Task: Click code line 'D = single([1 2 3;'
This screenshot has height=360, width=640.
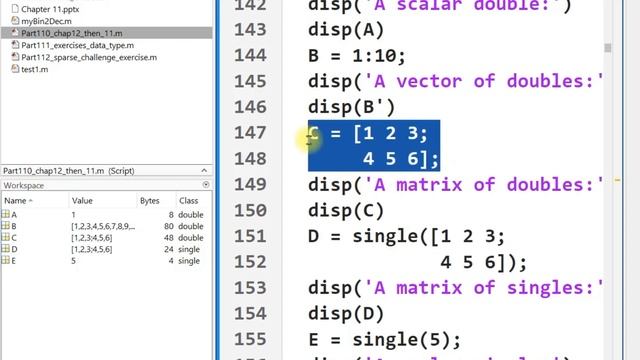Action: point(407,236)
